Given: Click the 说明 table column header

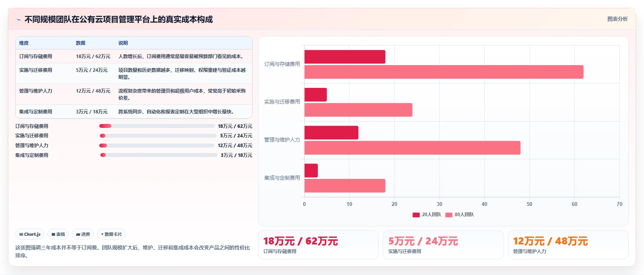Looking at the screenshot, I should 123,43.
